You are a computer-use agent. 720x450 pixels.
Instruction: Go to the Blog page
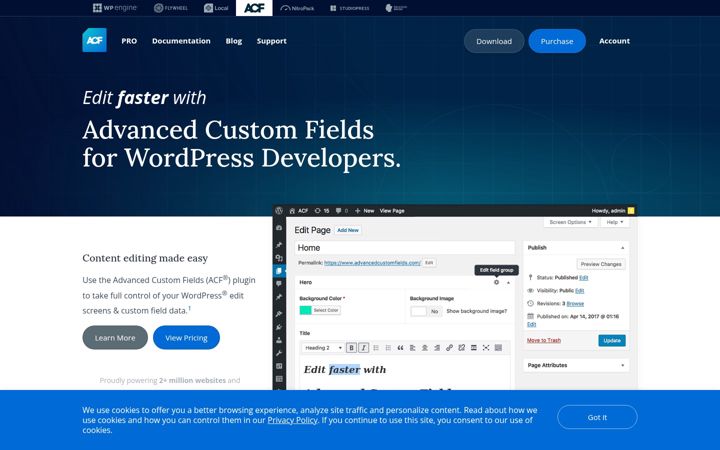point(234,41)
